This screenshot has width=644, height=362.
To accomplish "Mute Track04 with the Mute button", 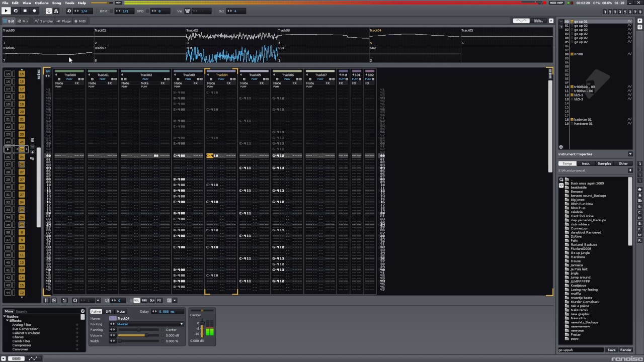I will pyautogui.click(x=121, y=312).
